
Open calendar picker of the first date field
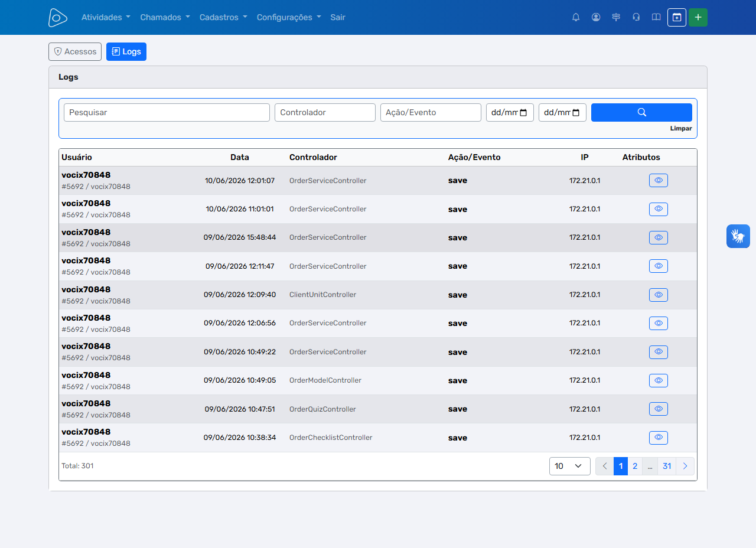point(523,113)
